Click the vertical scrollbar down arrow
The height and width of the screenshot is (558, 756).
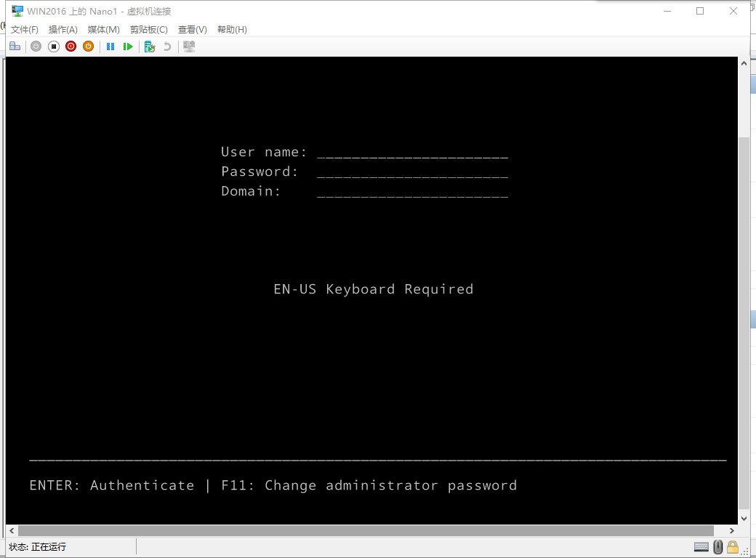click(744, 519)
